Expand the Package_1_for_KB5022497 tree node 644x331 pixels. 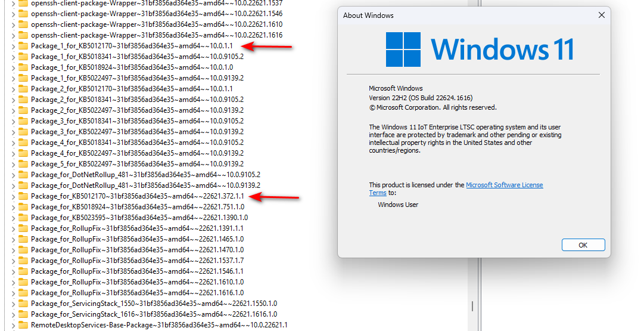[x=13, y=78]
